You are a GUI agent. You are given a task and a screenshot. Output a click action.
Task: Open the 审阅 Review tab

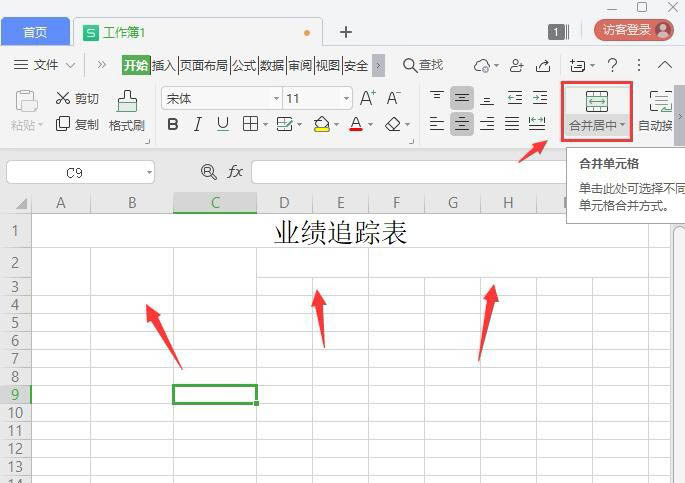[x=300, y=66]
